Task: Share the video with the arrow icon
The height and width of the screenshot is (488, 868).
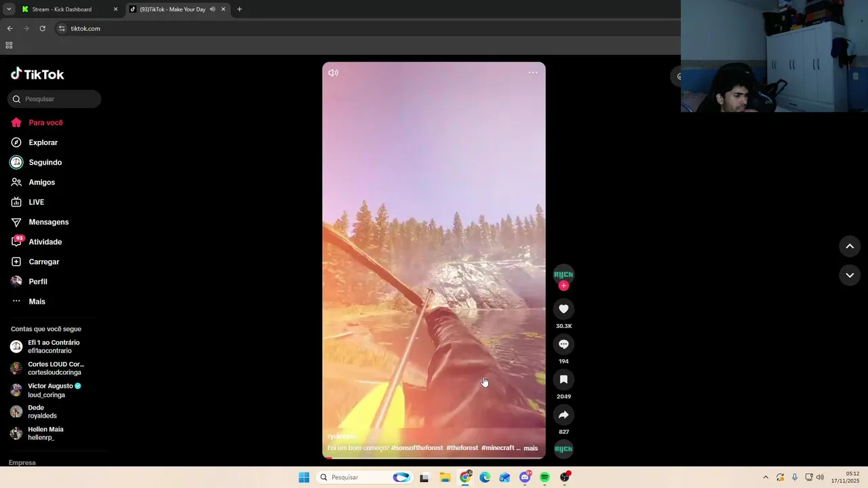Action: coord(564,415)
